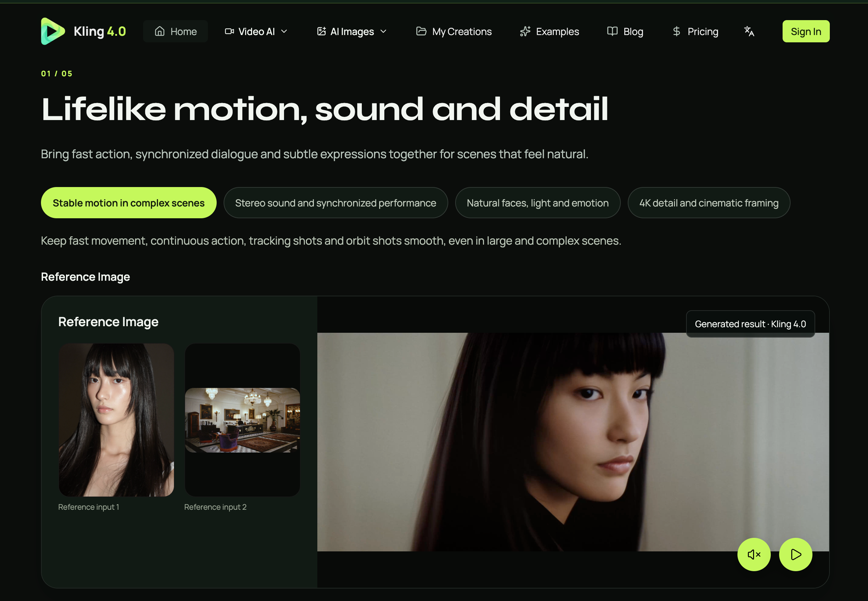868x601 pixels.
Task: Go to the Home nav item
Action: click(x=176, y=31)
